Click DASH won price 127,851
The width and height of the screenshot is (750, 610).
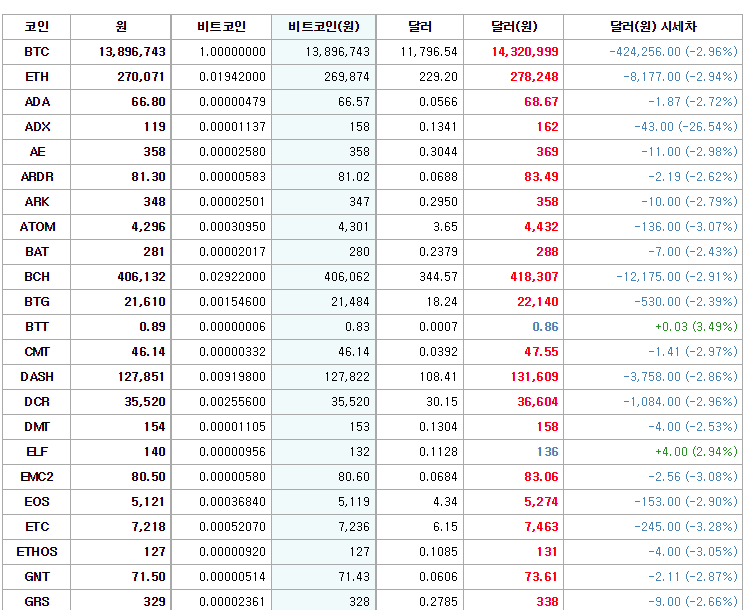point(141,377)
